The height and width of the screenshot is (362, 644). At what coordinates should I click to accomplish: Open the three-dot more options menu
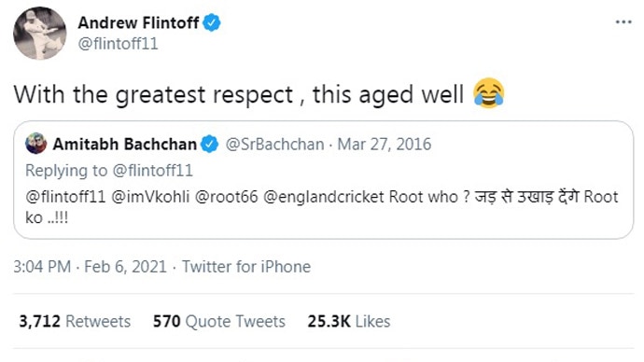[x=623, y=22]
